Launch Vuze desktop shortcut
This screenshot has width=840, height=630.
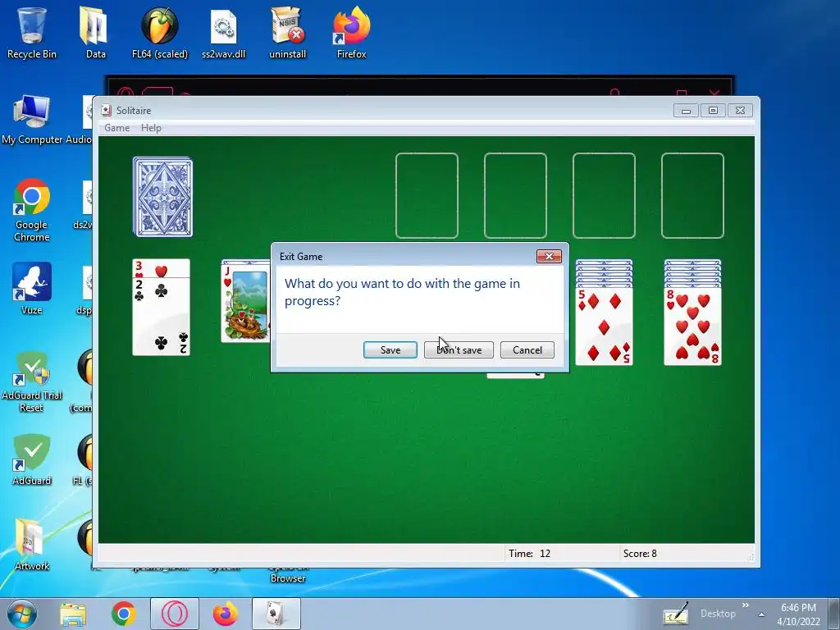tap(32, 288)
